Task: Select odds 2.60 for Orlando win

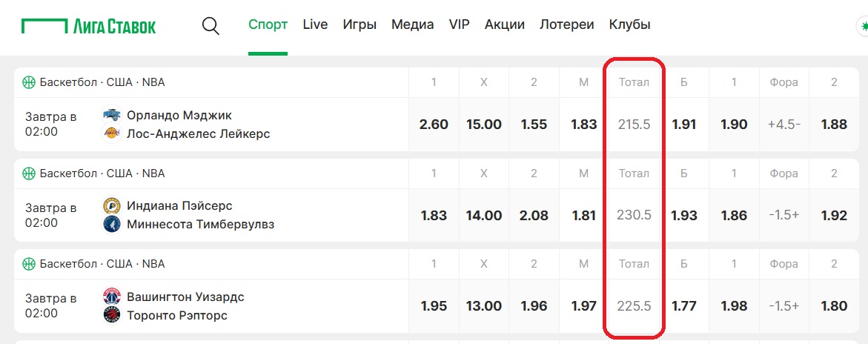Action: 434,124
